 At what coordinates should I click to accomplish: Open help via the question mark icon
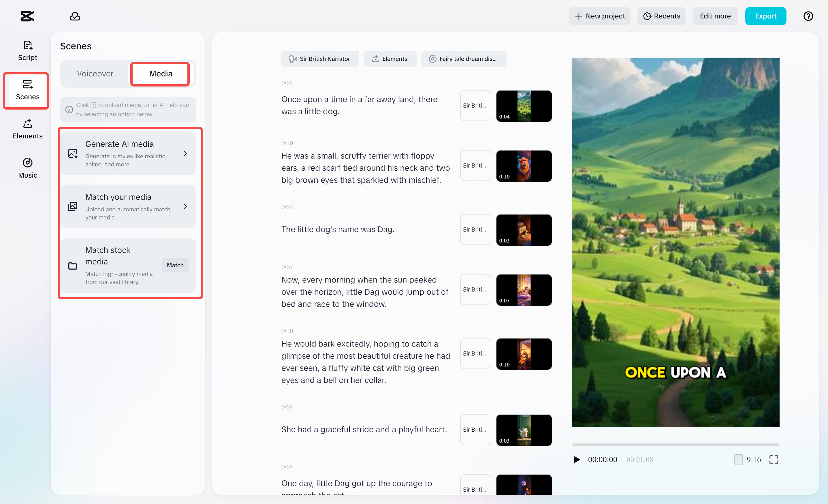pos(808,16)
